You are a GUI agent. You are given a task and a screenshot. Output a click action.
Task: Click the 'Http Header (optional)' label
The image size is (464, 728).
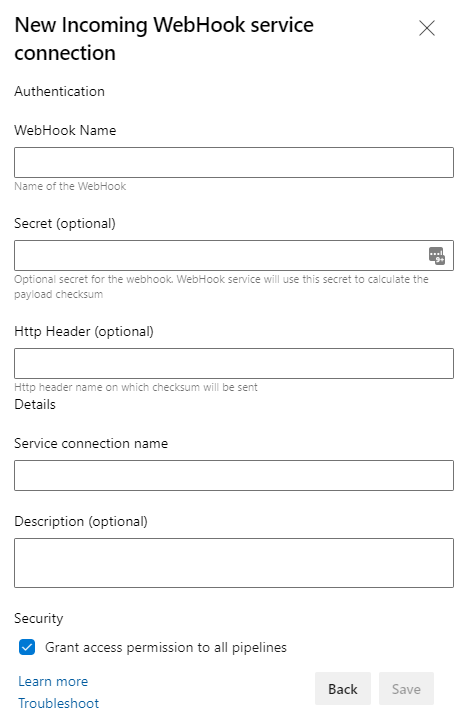[84, 332]
